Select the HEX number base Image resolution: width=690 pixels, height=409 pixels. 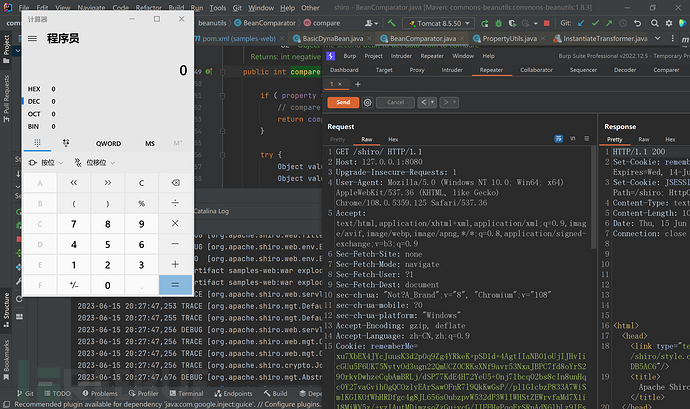click(x=36, y=88)
